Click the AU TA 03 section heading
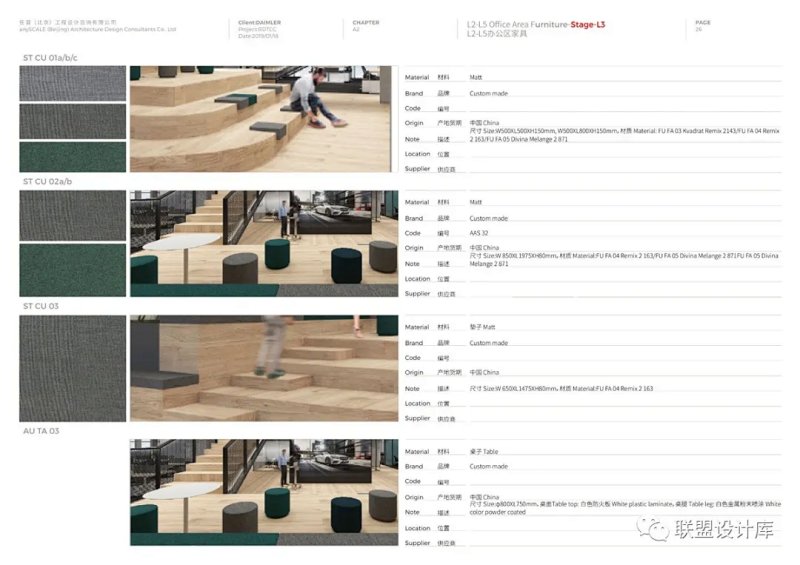This screenshot has width=800, height=565. (x=41, y=431)
